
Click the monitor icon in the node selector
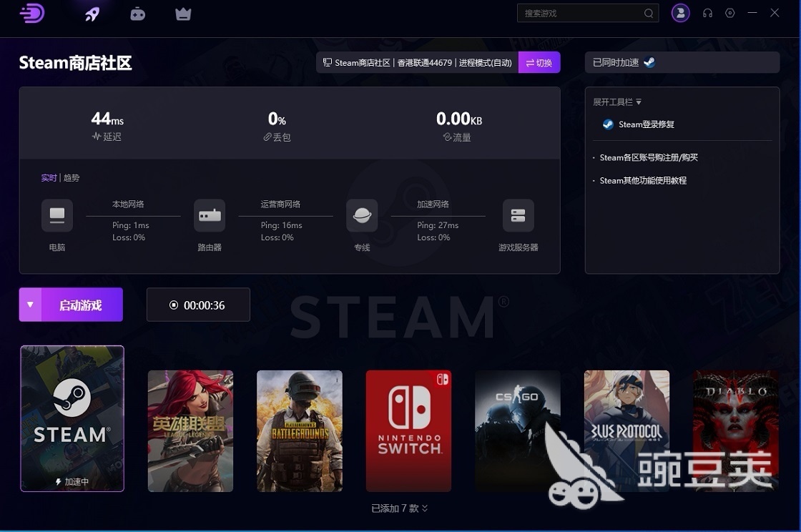[x=327, y=62]
